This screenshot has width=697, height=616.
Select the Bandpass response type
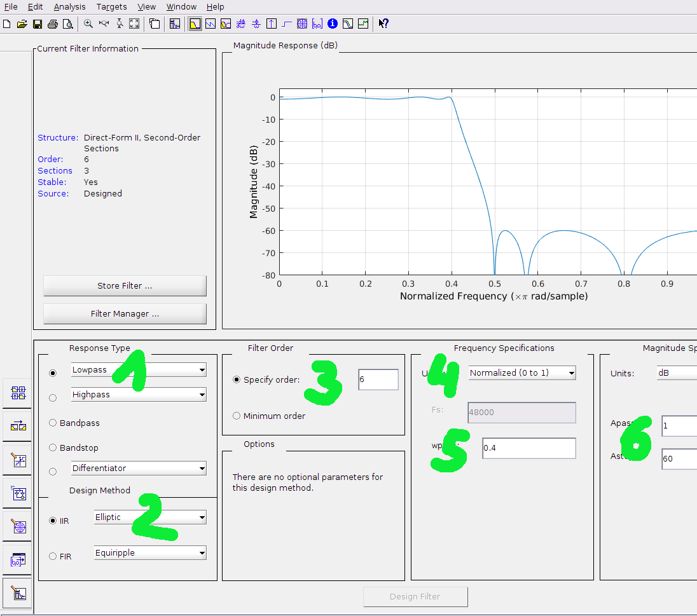53,423
